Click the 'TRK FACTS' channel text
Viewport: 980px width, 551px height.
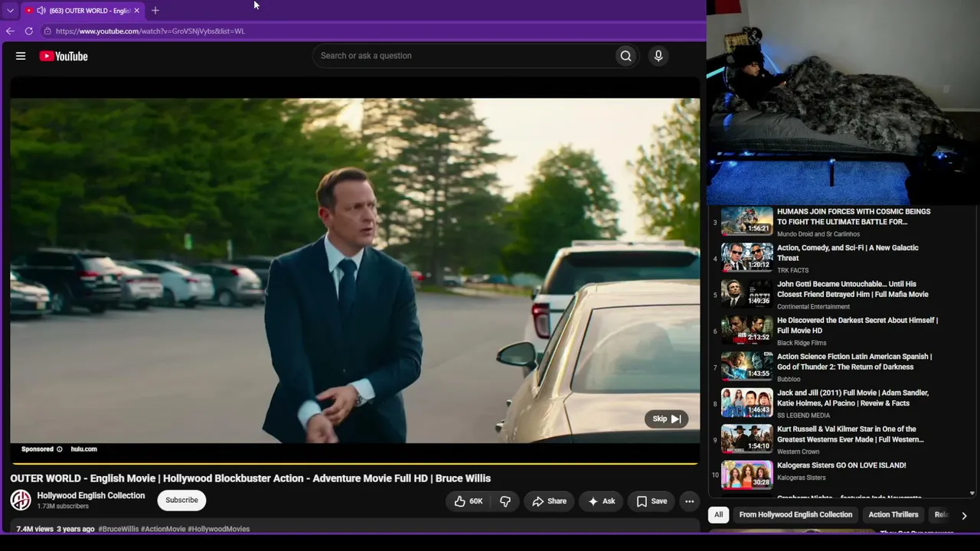(x=792, y=270)
